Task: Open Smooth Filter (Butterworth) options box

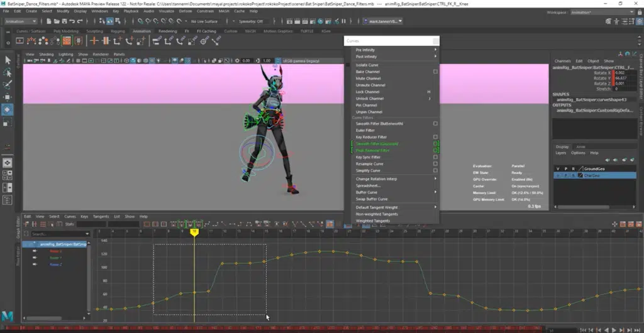Action: click(435, 123)
